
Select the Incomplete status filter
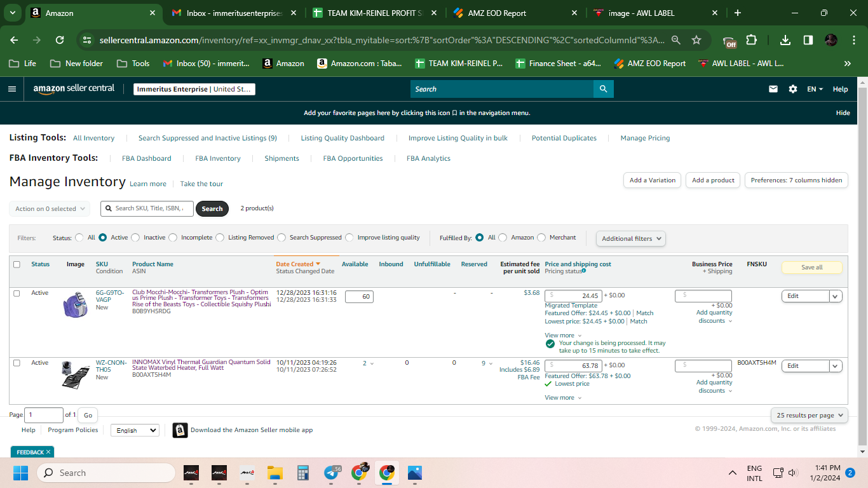(x=172, y=238)
